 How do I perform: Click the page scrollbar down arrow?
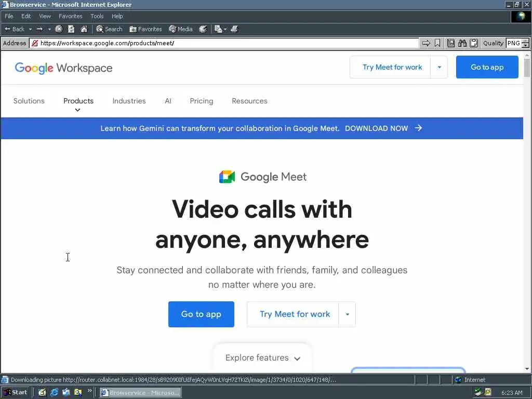(x=527, y=369)
